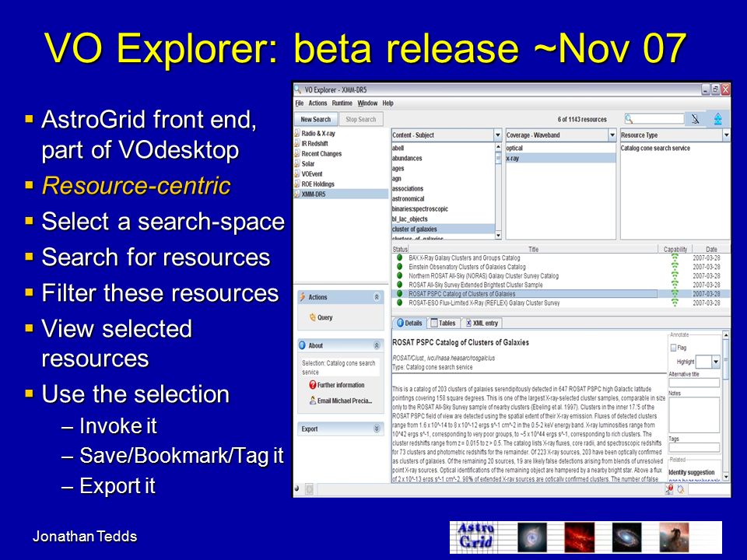Click the cyan up-arrows icon in toolbar
747x560 pixels.
click(717, 119)
